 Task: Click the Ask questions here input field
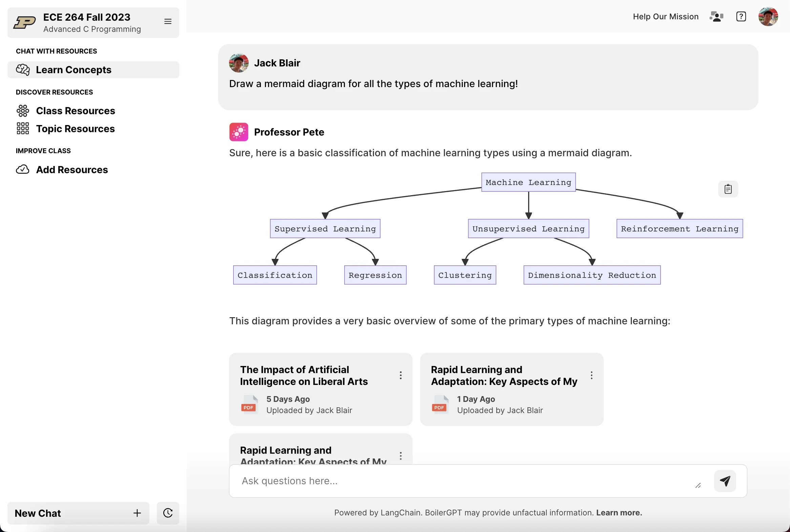click(x=468, y=481)
